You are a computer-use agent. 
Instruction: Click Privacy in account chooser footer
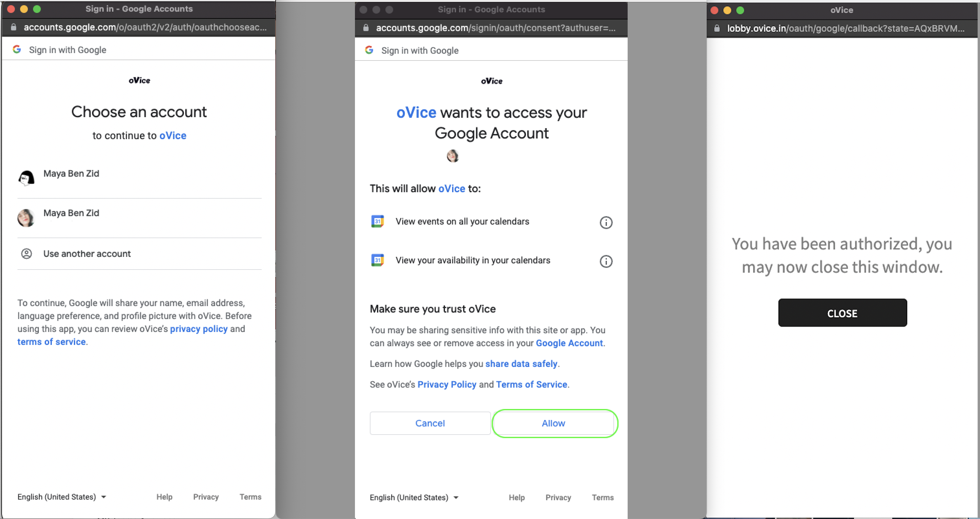click(x=206, y=497)
